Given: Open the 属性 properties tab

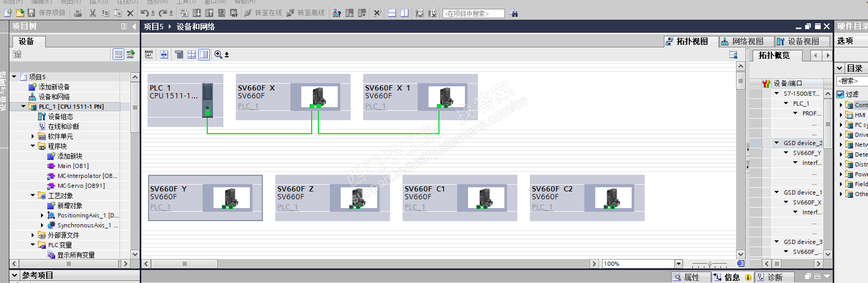Looking at the screenshot, I should click(691, 277).
